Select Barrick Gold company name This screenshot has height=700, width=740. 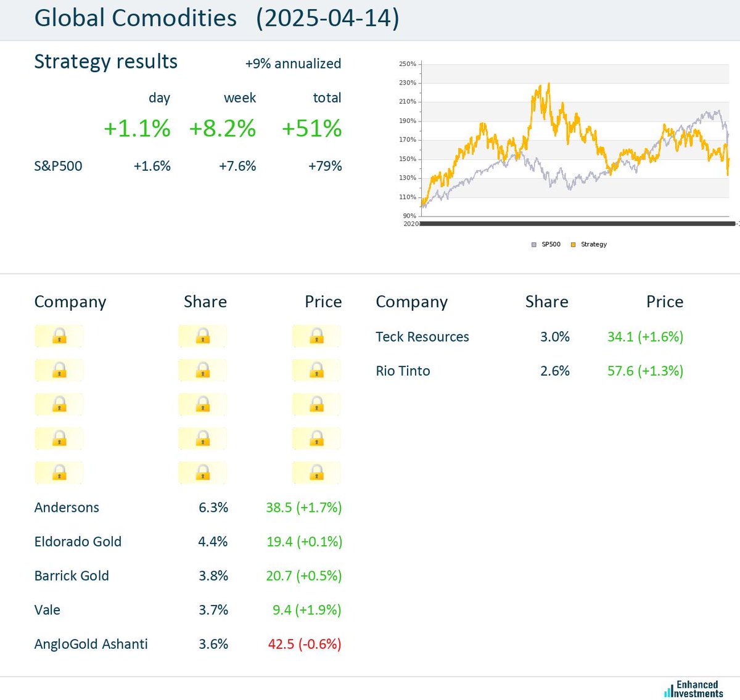72,575
